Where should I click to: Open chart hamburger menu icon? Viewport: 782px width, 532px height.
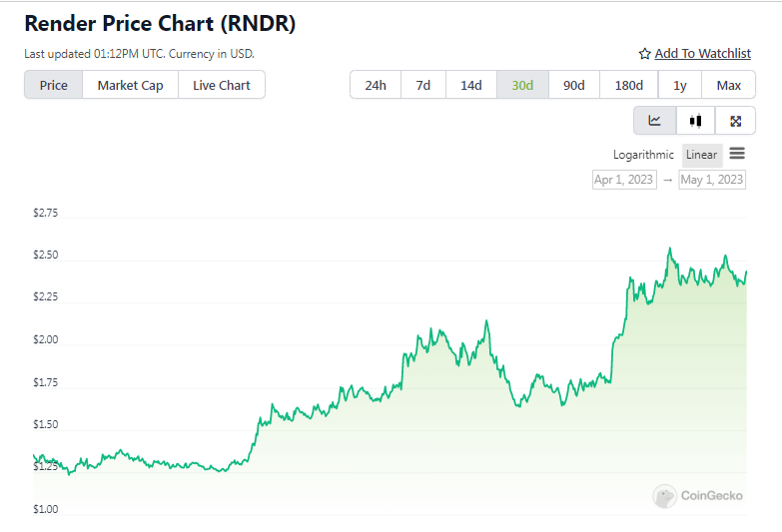click(x=737, y=154)
